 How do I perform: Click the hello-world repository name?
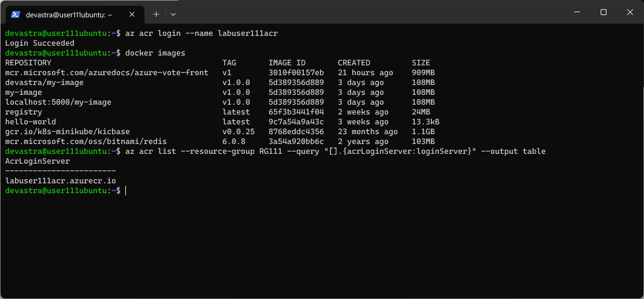[x=31, y=122]
